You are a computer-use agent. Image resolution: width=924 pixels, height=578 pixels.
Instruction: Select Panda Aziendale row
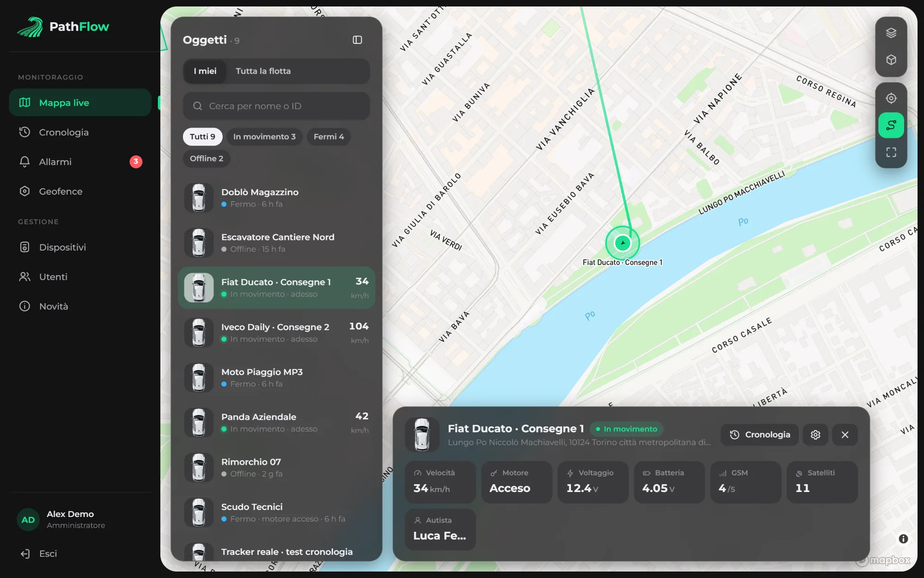pyautogui.click(x=276, y=423)
